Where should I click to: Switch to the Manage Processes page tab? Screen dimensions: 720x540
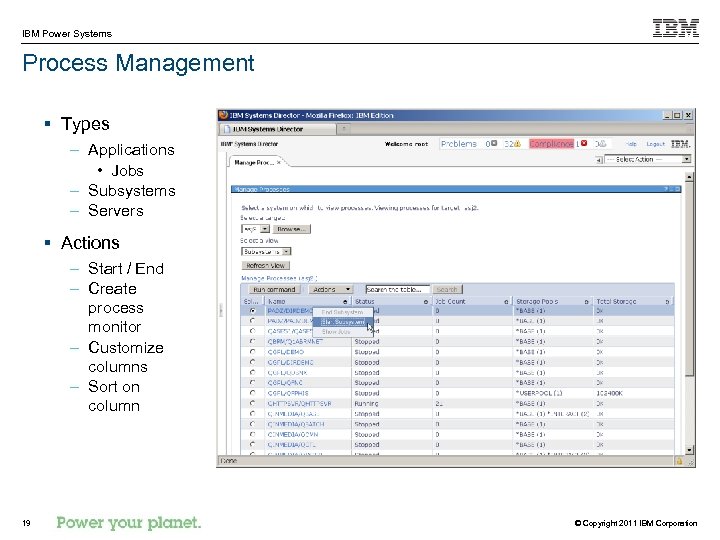[x=254, y=163]
